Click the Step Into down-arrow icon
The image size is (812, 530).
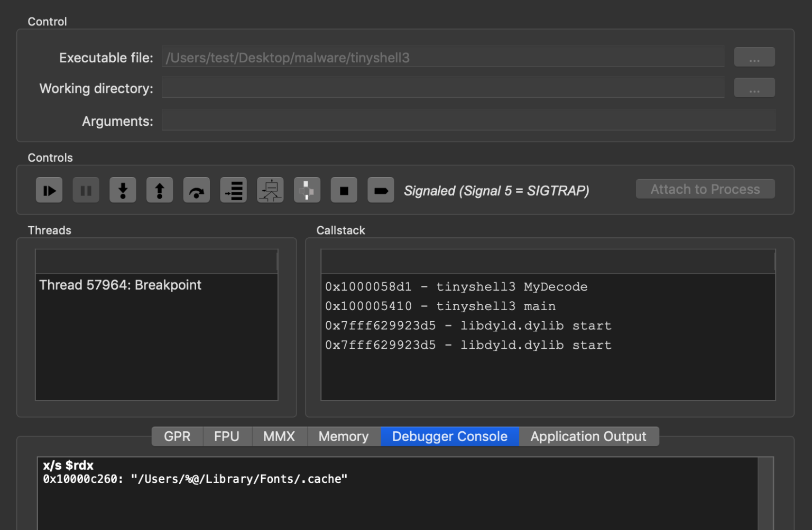123,190
